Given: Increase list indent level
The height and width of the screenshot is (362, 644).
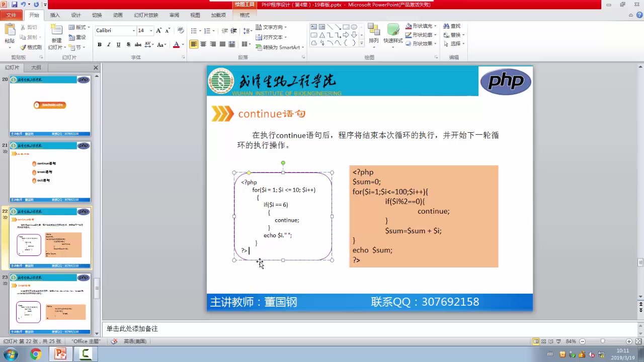Looking at the screenshot, I should [233, 31].
